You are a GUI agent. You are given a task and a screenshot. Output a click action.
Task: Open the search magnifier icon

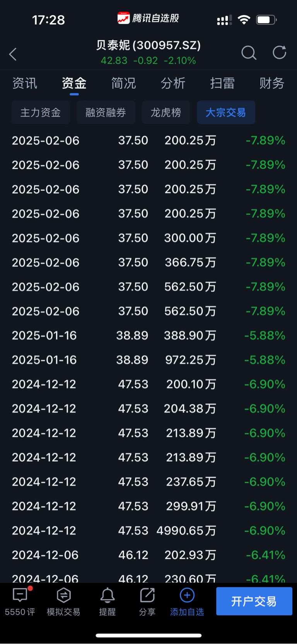pos(249,53)
